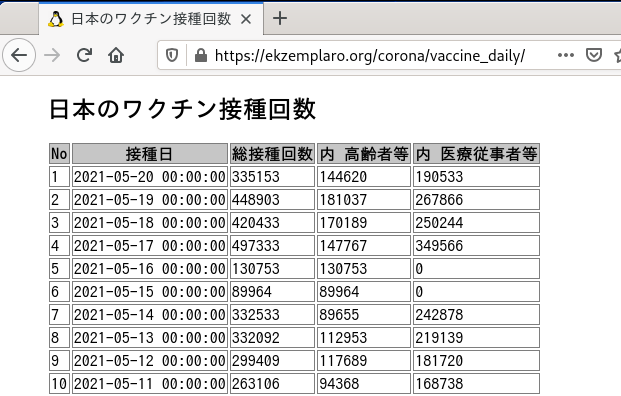Screen dimensions: 621x396
Task: Show site security via padlock icon
Action: (x=201, y=55)
